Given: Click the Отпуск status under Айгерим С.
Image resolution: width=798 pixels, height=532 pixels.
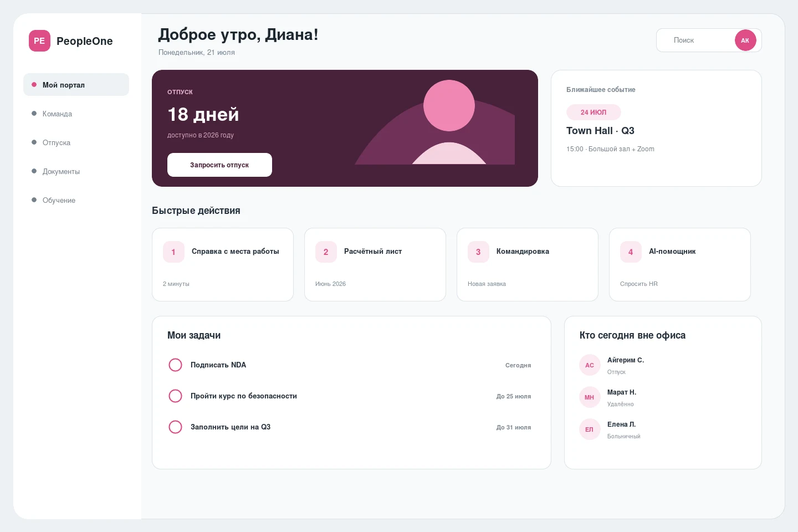Looking at the screenshot, I should tap(616, 372).
